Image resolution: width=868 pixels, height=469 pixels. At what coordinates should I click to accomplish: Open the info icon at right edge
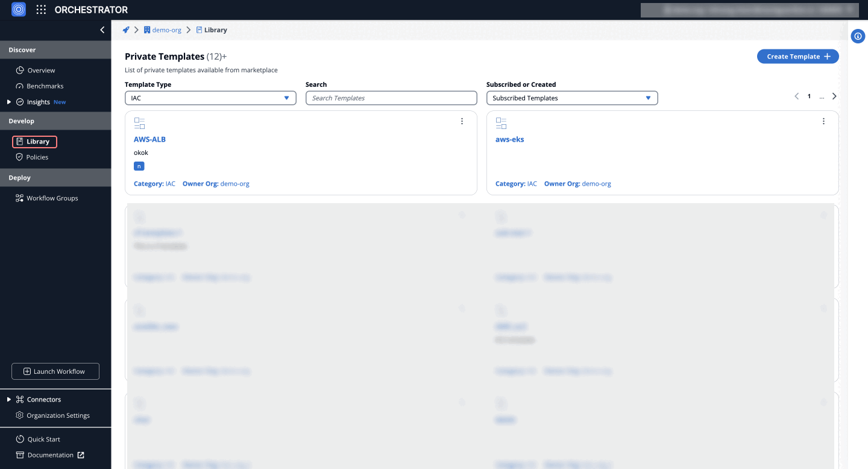tap(858, 36)
